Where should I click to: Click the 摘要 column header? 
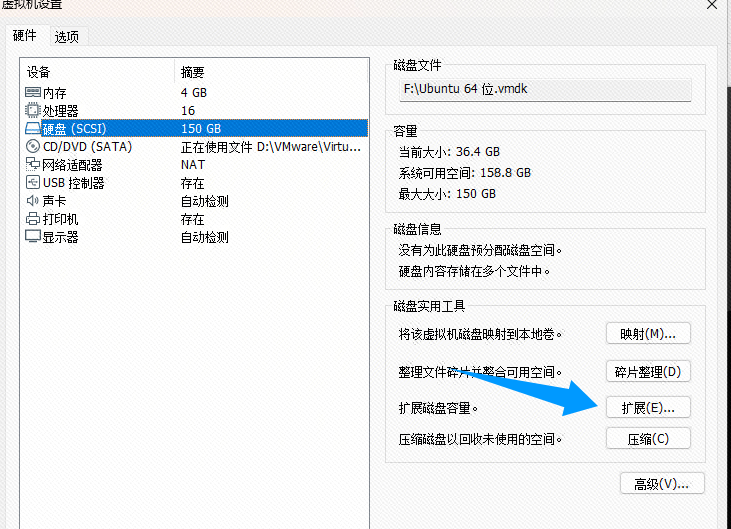(x=271, y=72)
